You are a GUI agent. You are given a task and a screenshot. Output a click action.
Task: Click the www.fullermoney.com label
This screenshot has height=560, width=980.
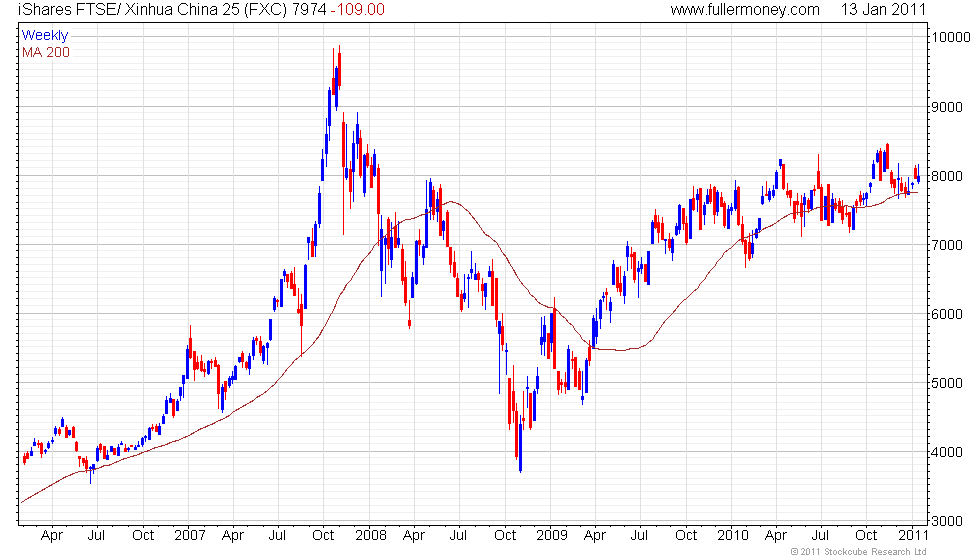745,10
